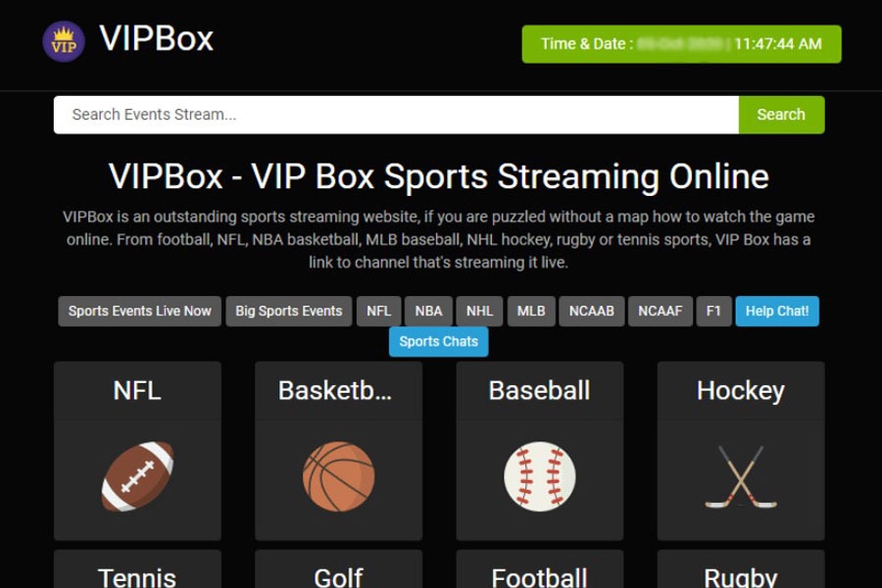The width and height of the screenshot is (882, 588).
Task: Select the NFL nav button
Action: [x=378, y=311]
